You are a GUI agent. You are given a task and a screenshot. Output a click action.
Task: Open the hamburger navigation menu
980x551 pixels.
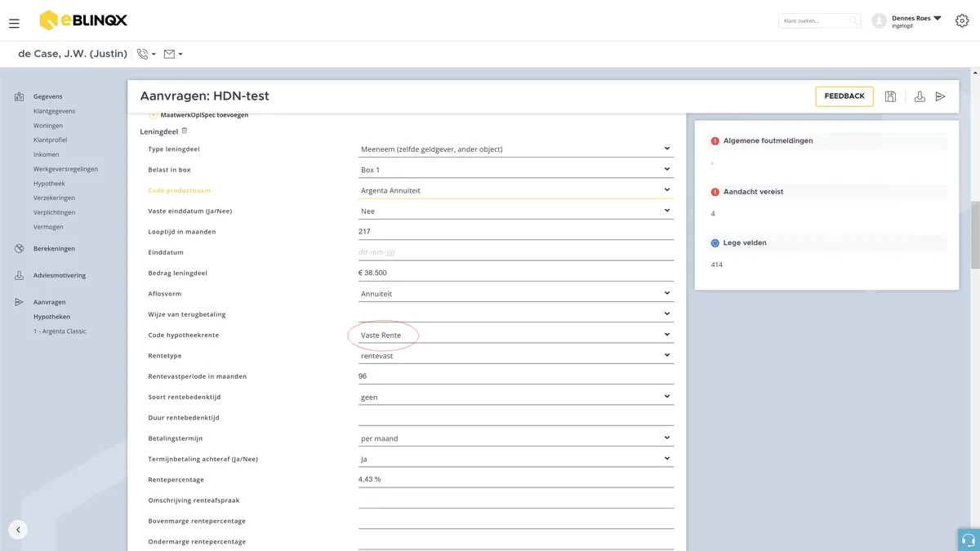click(14, 24)
